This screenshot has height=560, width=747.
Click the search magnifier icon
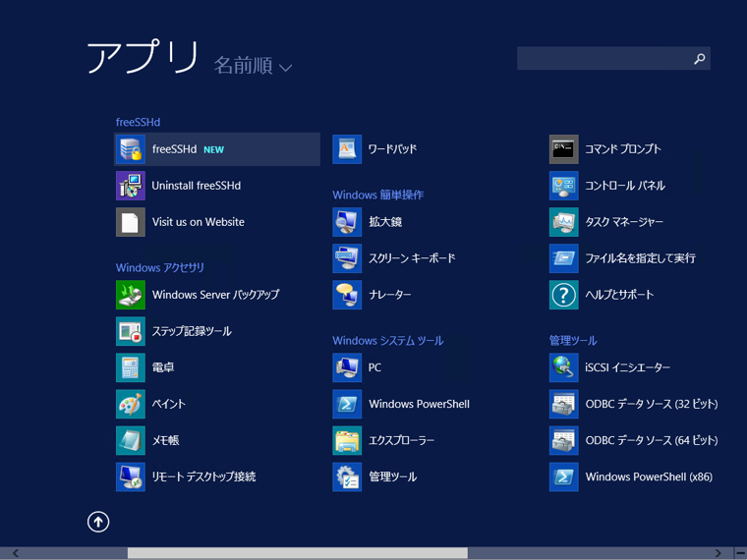(699, 59)
